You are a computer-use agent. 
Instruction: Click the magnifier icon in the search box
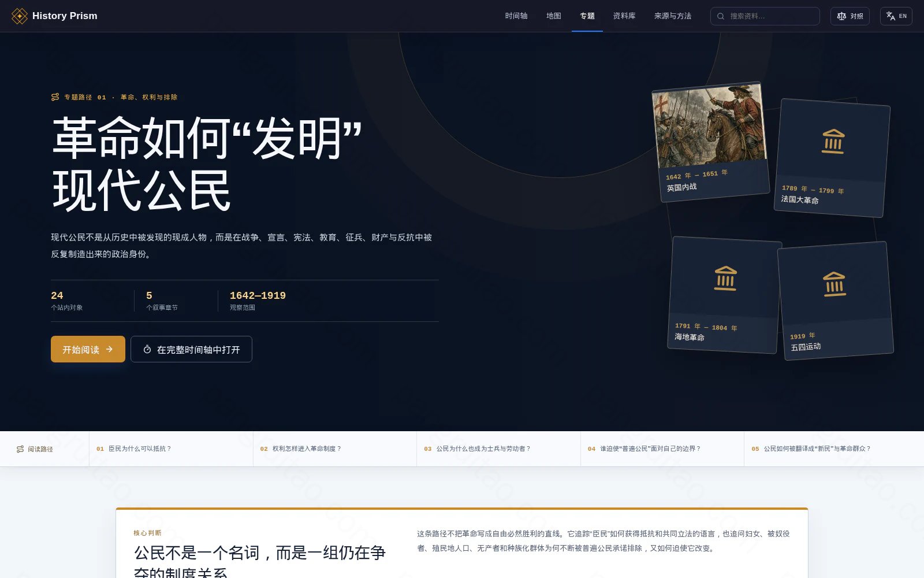[x=721, y=16]
